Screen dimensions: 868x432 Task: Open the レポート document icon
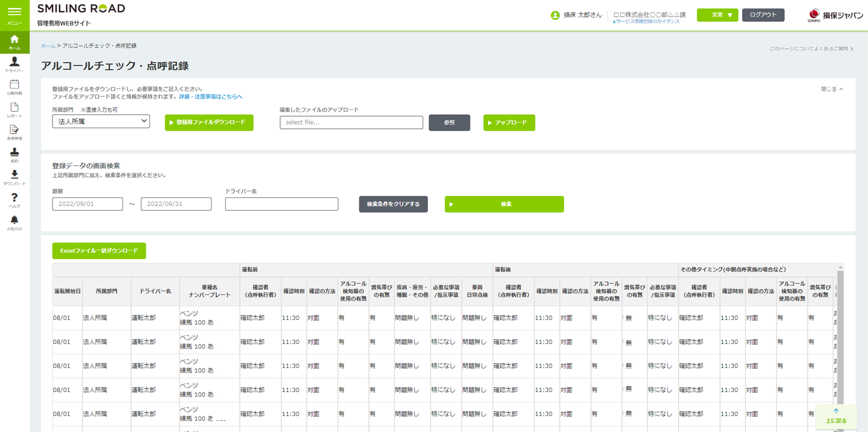coord(15,110)
